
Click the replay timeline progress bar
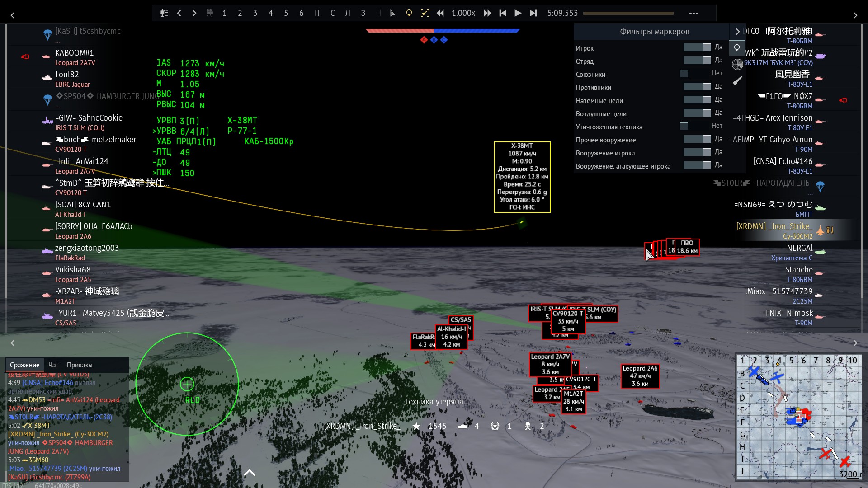[628, 13]
